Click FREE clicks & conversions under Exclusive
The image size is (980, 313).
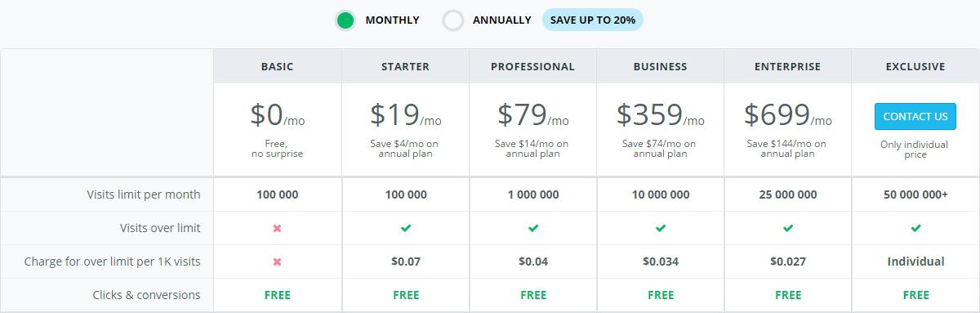(x=915, y=295)
